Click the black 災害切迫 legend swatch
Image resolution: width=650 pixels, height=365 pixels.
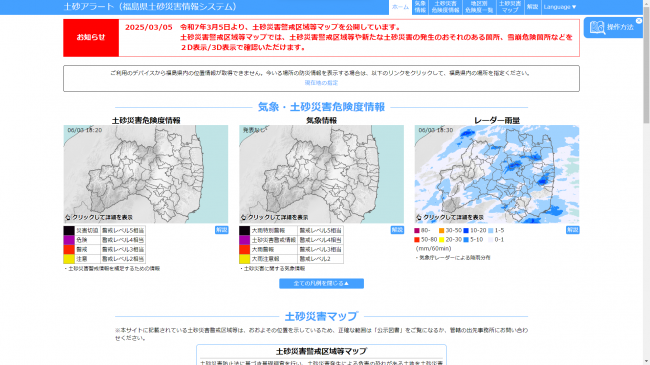69,231
